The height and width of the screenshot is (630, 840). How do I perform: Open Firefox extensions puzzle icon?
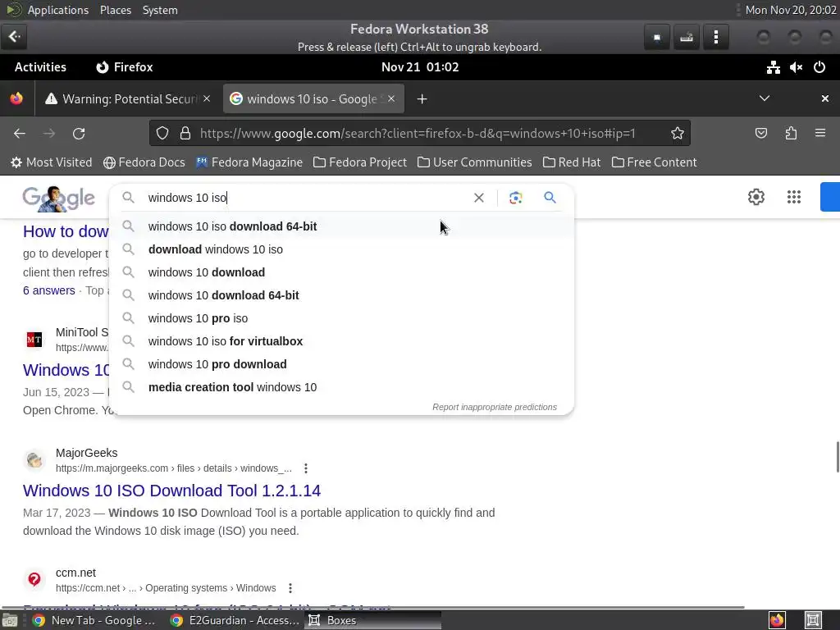[x=791, y=133]
